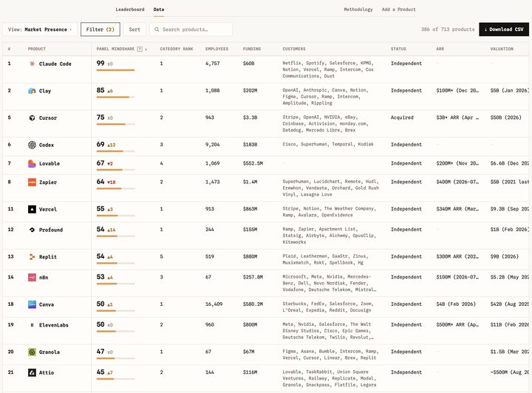Screen dimensions: 532x393
Task: Click the Granola product logo
Action: tap(32, 352)
